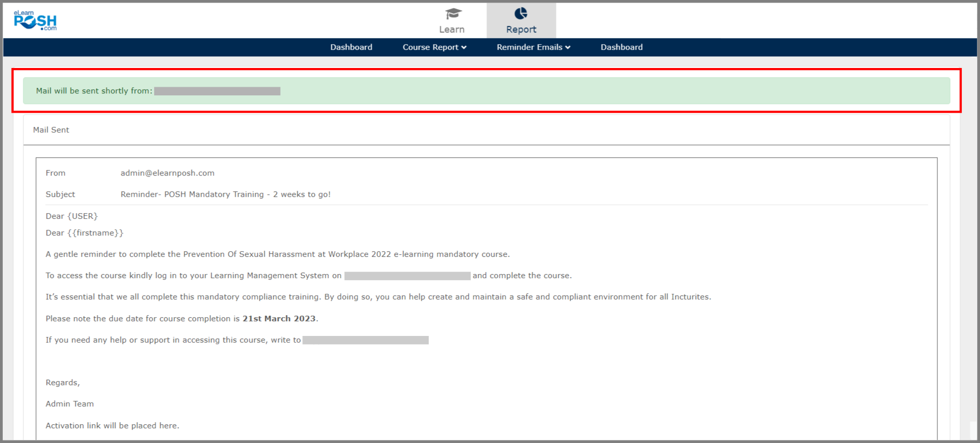
Task: Click the reminder email subject line
Action: 225,194
